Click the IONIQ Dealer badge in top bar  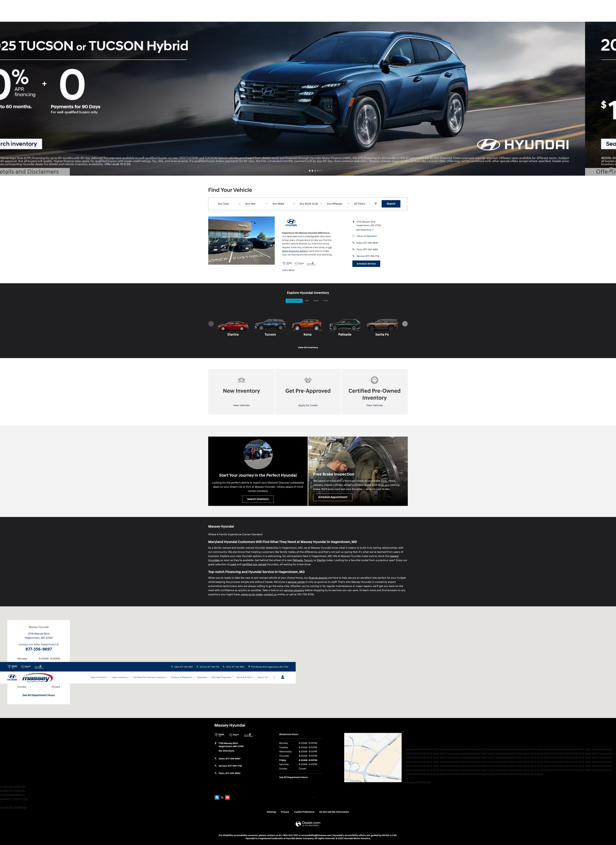pos(12,667)
